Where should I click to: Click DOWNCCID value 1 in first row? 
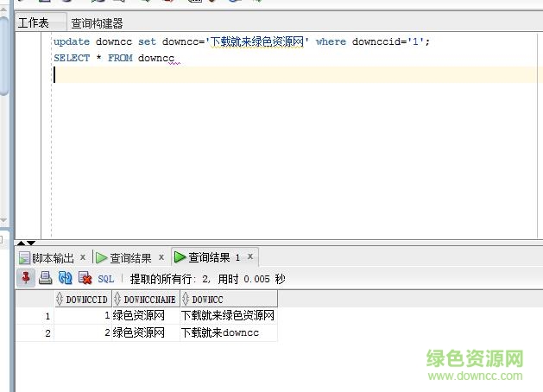click(83, 315)
